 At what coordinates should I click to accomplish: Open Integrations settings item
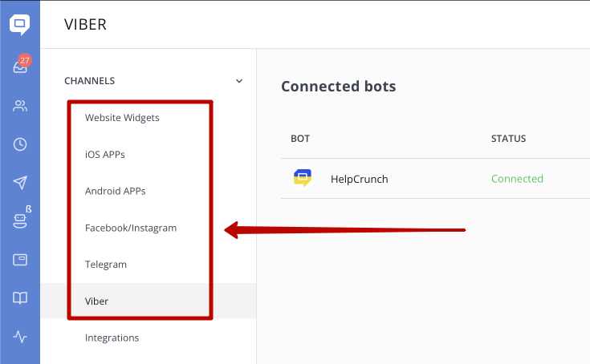[x=112, y=338]
